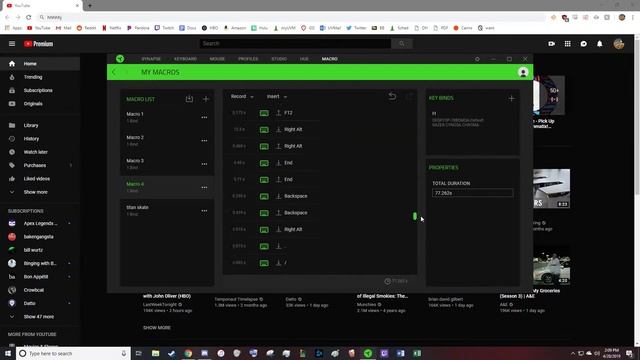
Task: Open YouTube messages icon
Action: click(x=584, y=44)
